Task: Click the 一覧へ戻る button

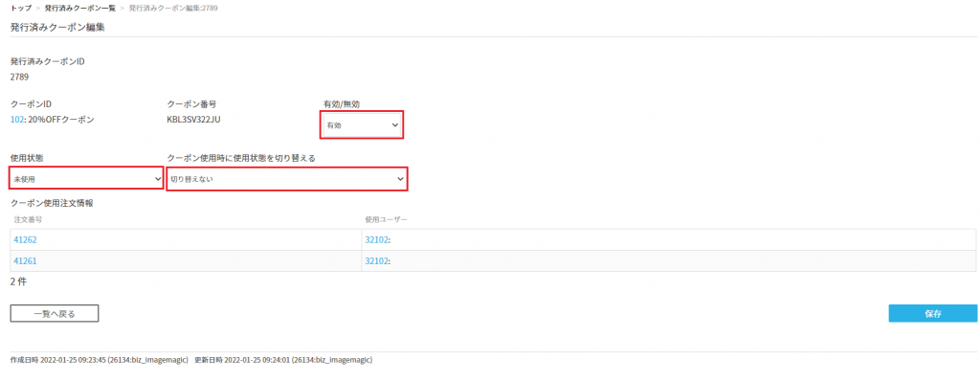Action: [x=55, y=314]
